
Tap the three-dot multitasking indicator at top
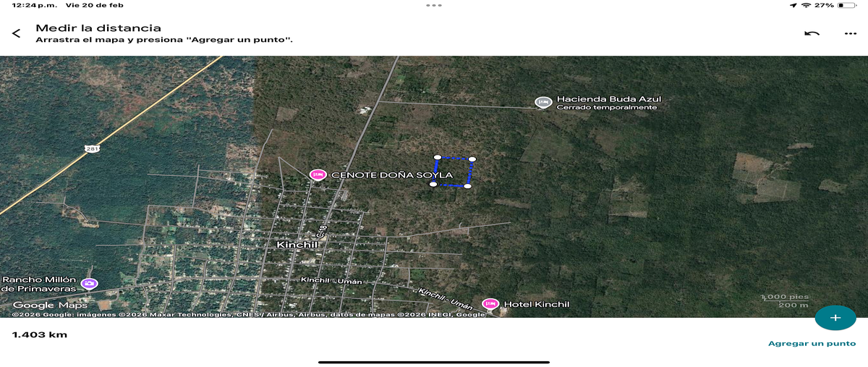(x=434, y=5)
